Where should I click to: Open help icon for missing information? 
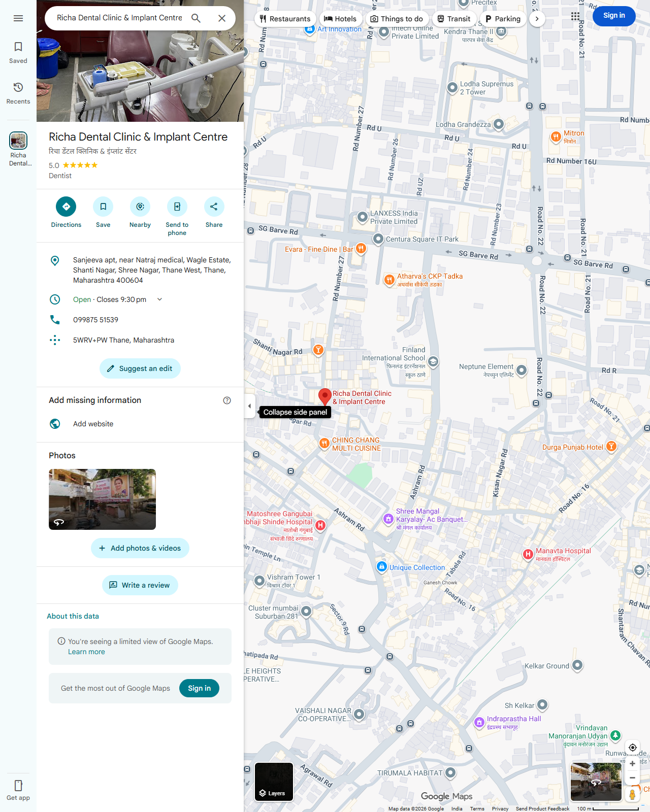pyautogui.click(x=227, y=400)
